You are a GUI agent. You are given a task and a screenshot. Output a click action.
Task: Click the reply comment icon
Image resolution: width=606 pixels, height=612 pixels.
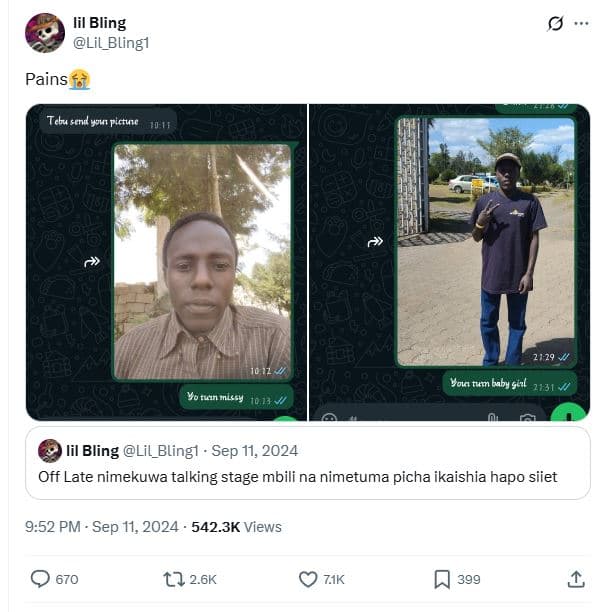click(x=41, y=579)
